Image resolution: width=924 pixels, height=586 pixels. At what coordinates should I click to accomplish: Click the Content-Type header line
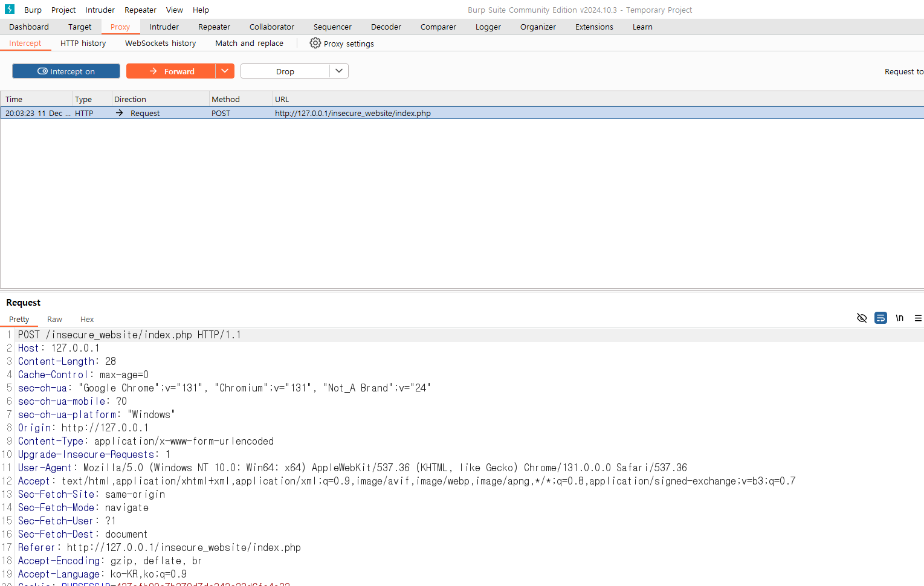146,441
